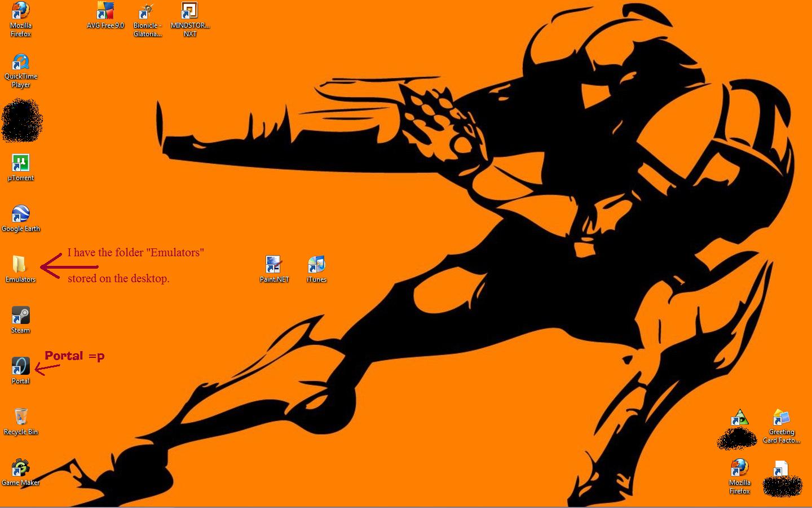Viewport: 812px width, 508px height.
Task: Select the Greeting Card Factory shortcut
Action: point(782,426)
